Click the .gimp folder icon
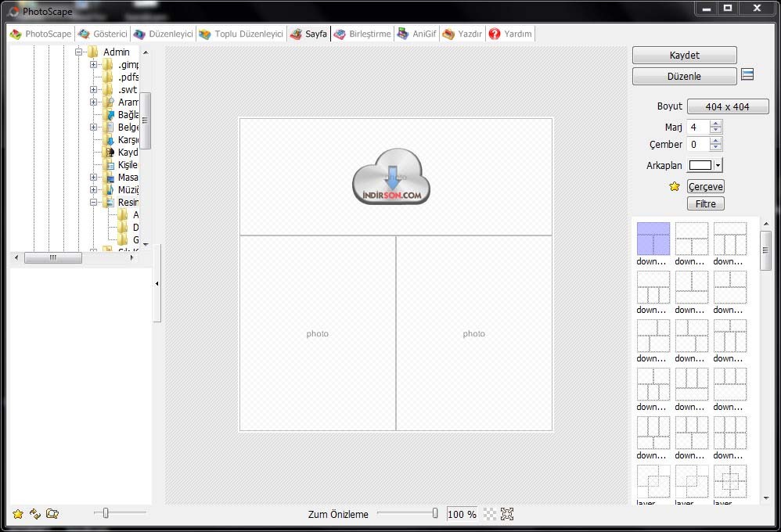Screen dimensions: 781x532 coord(108,64)
